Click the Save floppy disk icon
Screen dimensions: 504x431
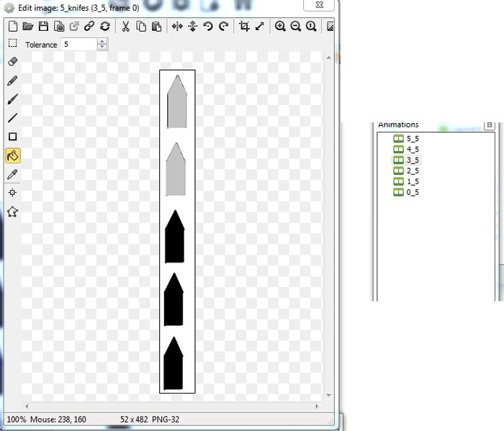click(43, 27)
